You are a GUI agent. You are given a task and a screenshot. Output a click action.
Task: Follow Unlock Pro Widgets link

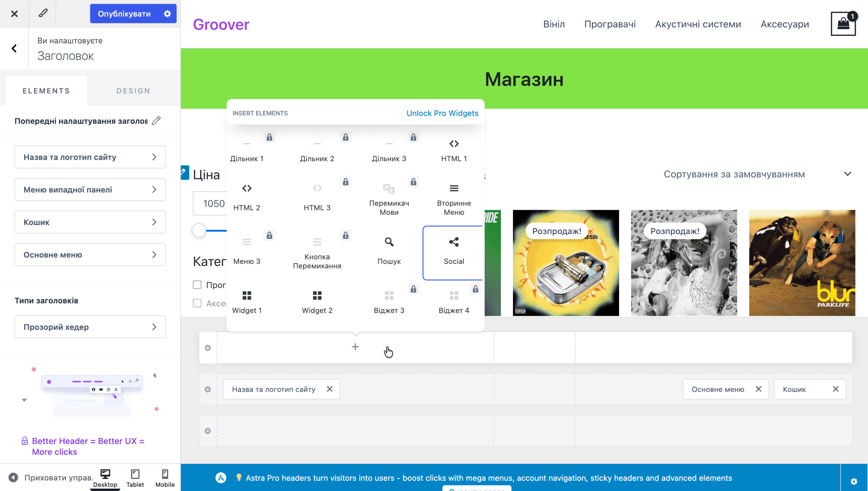[x=442, y=113]
